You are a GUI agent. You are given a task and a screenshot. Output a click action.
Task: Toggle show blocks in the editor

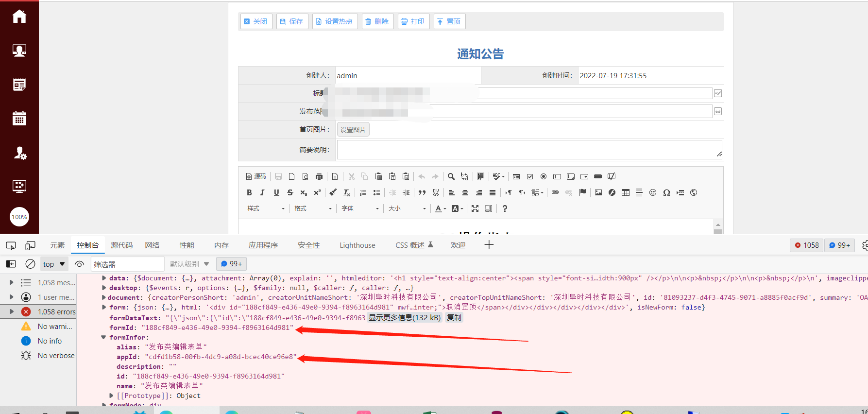(489, 208)
